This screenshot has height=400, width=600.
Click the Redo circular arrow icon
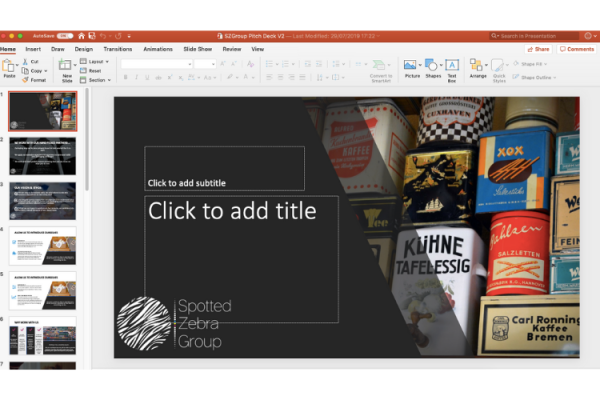tap(118, 36)
